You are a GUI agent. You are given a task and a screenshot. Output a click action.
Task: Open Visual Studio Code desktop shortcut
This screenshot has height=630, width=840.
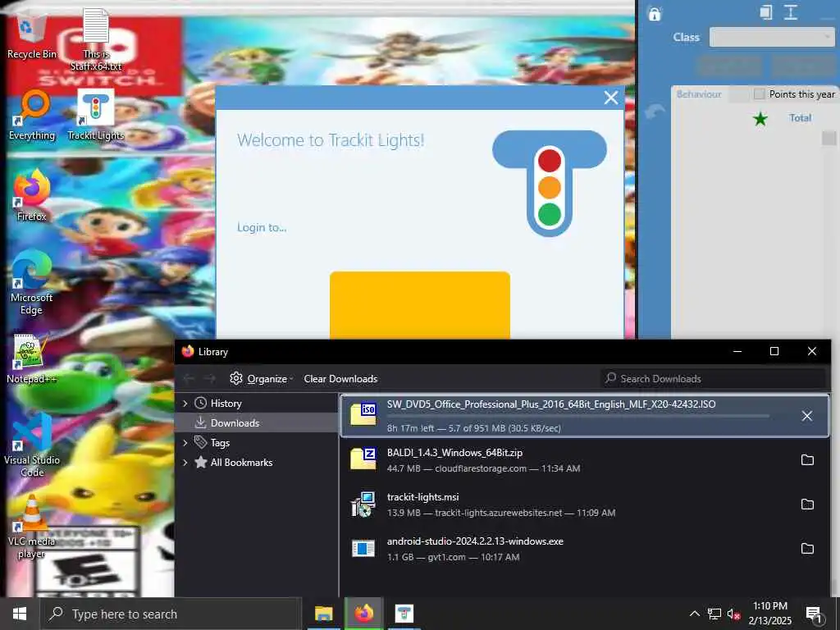coord(32,445)
